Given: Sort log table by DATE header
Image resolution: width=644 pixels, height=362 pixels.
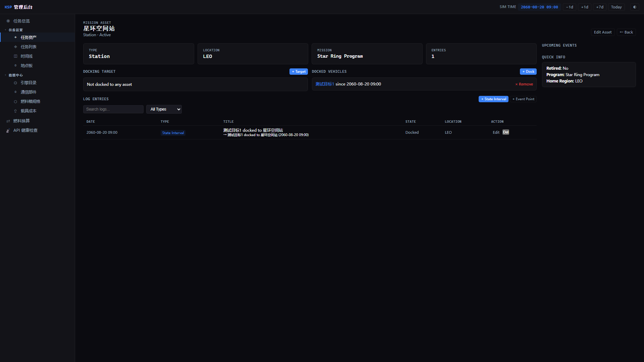Looking at the screenshot, I should pyautogui.click(x=91, y=122).
